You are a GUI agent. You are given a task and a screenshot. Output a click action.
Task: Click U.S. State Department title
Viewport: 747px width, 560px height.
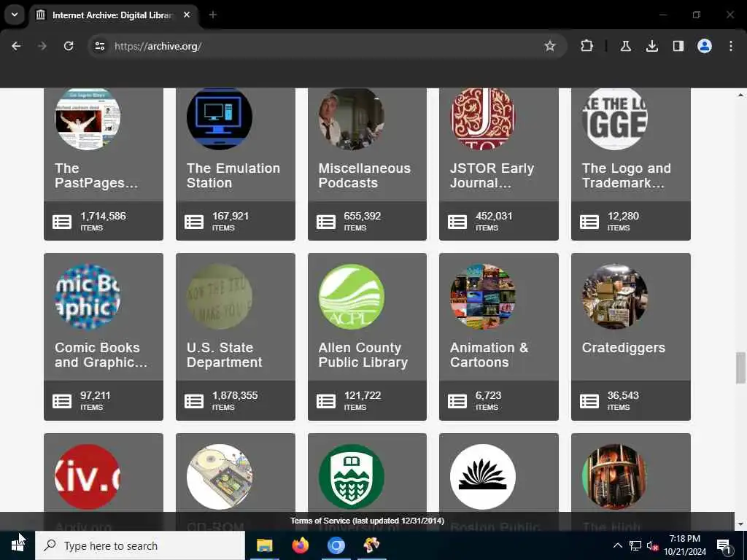pos(225,355)
